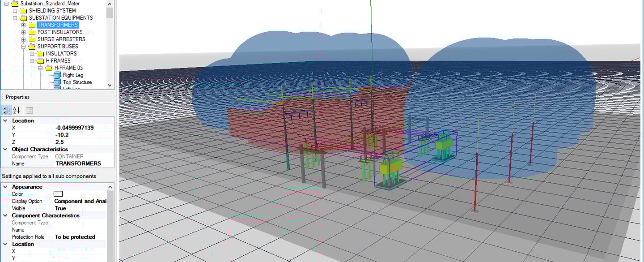
Task: Click the Protection Role value field
Action: [80, 237]
